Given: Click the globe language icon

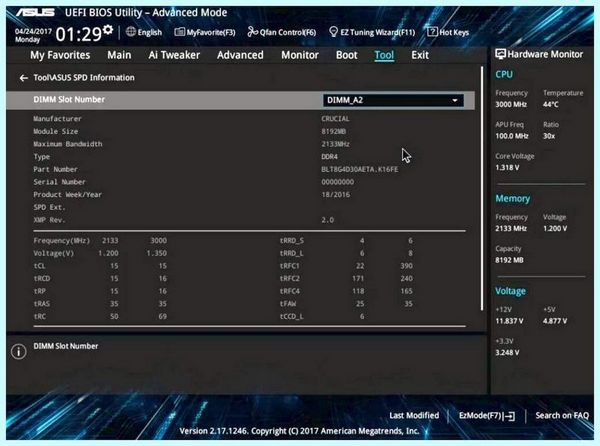Looking at the screenshot, I should click(131, 32).
